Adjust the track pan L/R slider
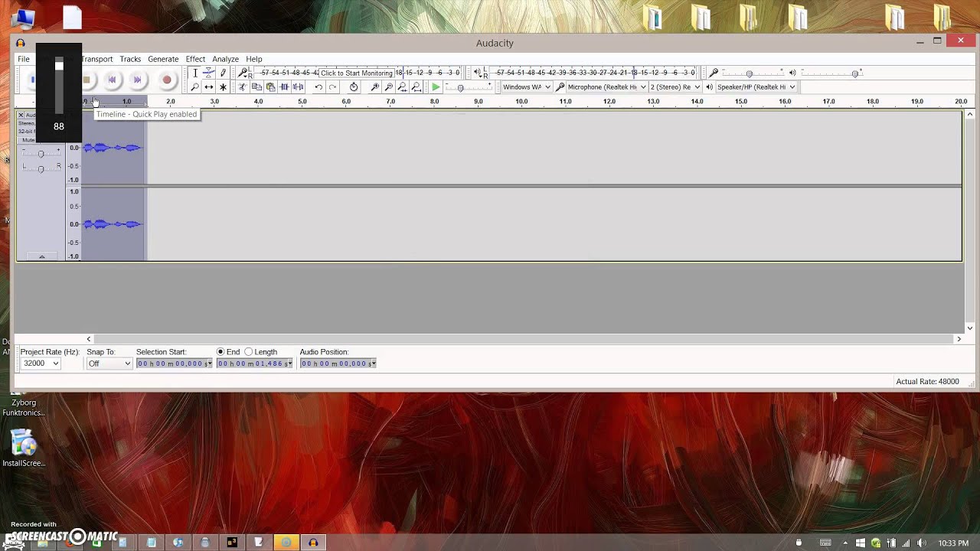 pos(41,168)
